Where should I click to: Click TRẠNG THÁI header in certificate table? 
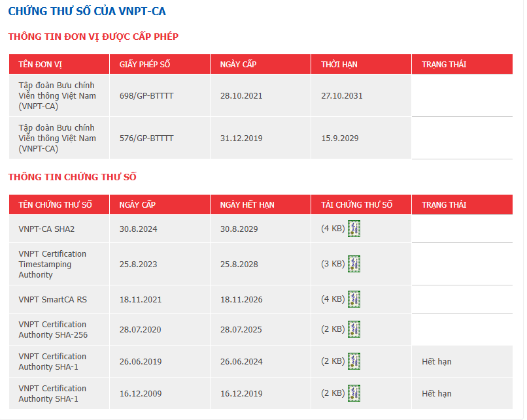tap(462, 204)
